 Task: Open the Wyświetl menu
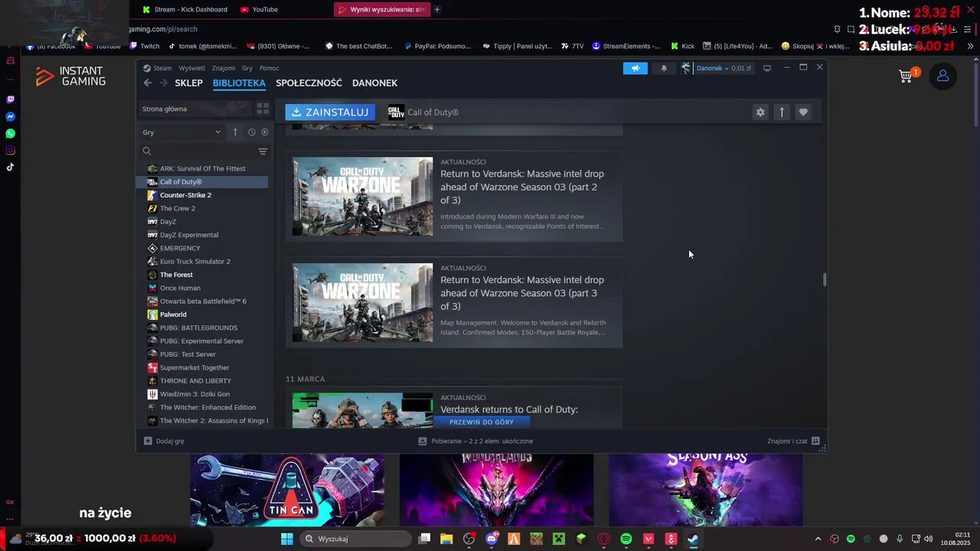(191, 68)
